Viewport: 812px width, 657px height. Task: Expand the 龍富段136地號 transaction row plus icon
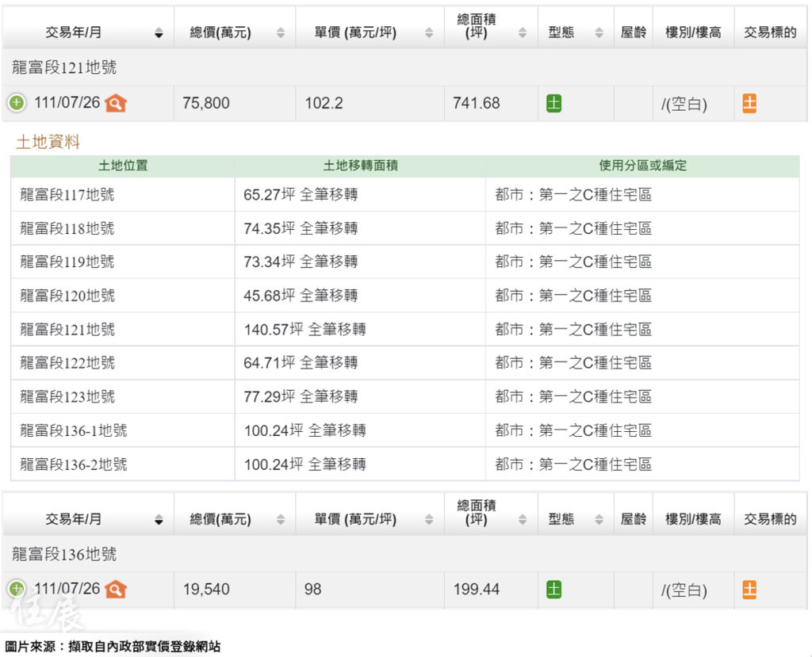point(17,589)
